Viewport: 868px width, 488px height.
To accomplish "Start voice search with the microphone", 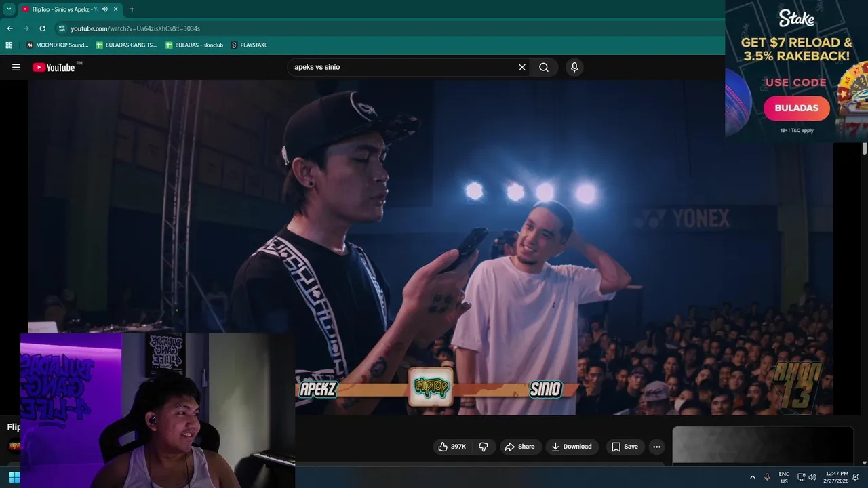I will [x=574, y=67].
